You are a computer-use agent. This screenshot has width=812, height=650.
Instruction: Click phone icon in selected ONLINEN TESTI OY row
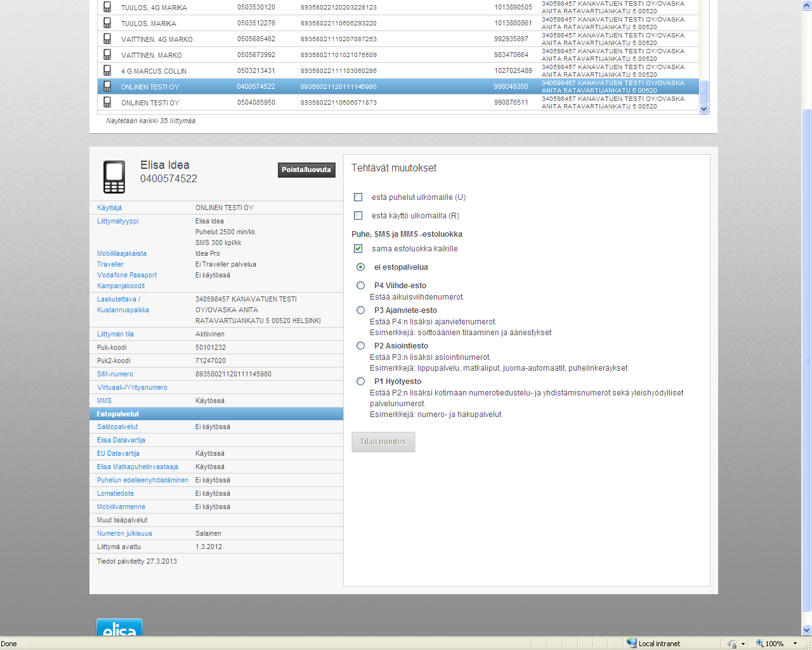pyautogui.click(x=107, y=86)
